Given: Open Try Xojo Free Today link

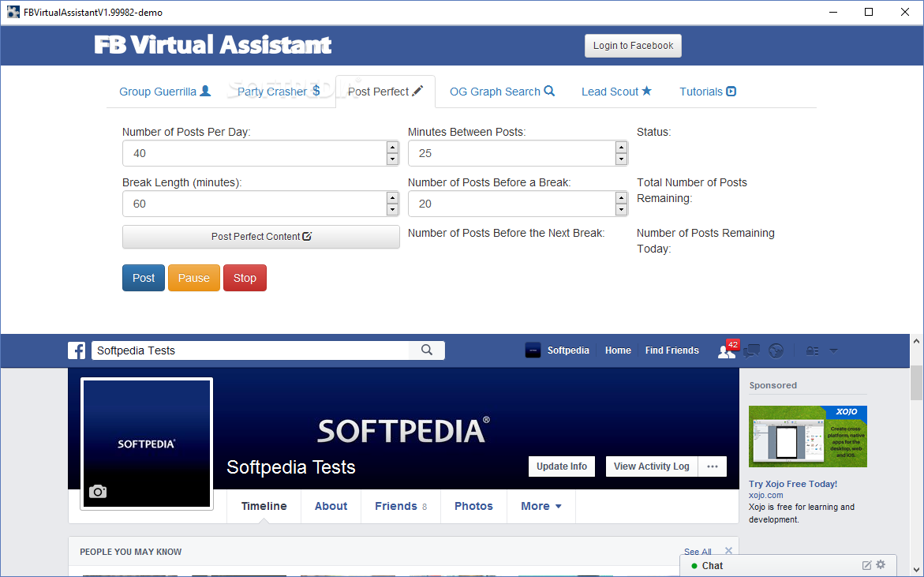Looking at the screenshot, I should click(792, 484).
